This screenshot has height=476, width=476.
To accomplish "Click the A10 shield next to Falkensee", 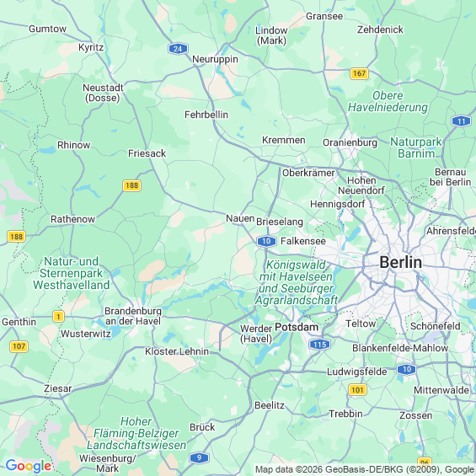I will click(266, 241).
